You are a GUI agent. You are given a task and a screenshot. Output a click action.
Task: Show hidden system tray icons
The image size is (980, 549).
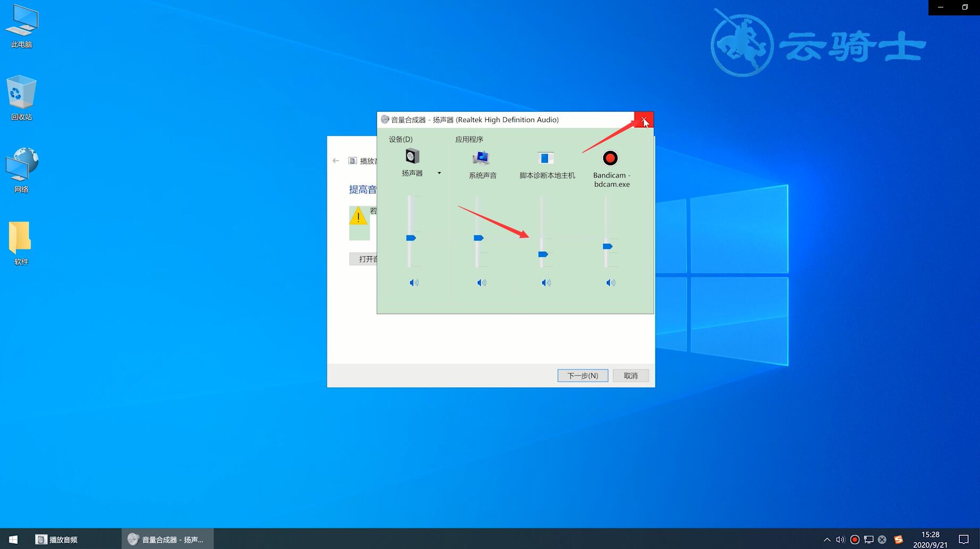coord(826,539)
